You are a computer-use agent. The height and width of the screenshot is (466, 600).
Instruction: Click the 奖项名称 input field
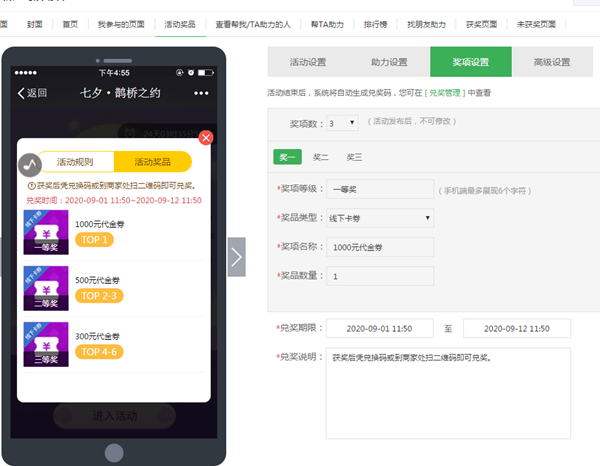[x=380, y=247]
